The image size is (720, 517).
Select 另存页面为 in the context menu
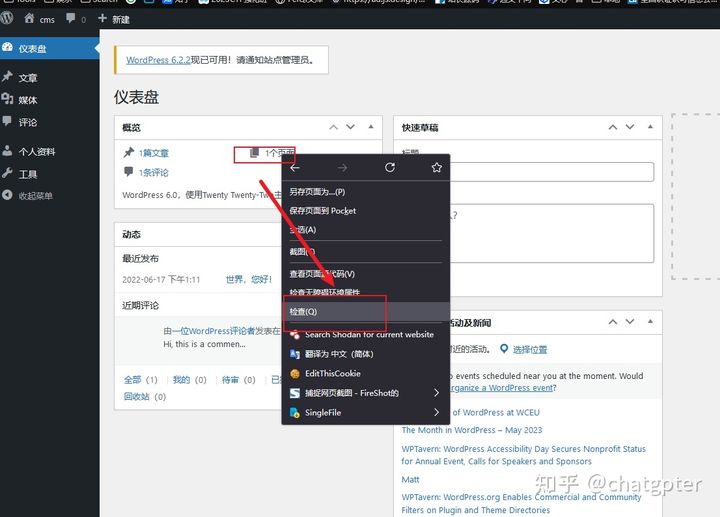click(x=366, y=192)
